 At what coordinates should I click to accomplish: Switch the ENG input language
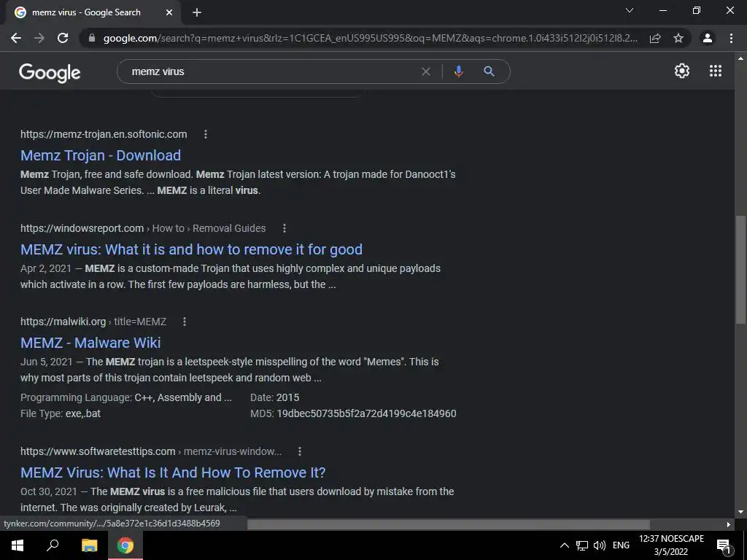tap(621, 545)
